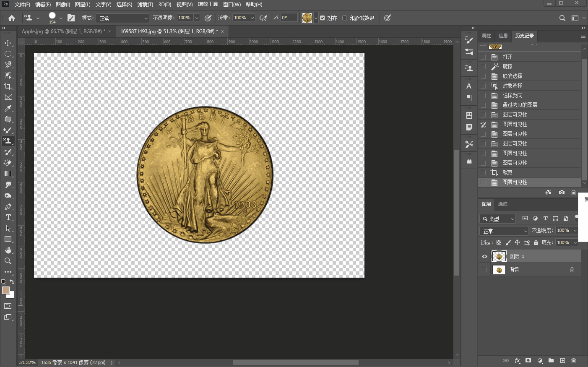588x367 pixels.
Task: Create new snapshot in History panel
Action: 562,193
